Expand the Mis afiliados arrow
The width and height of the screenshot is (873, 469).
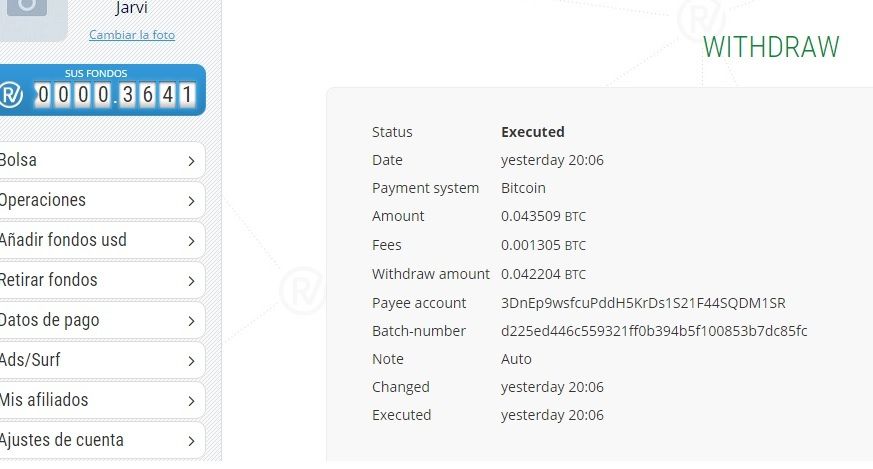coord(191,401)
